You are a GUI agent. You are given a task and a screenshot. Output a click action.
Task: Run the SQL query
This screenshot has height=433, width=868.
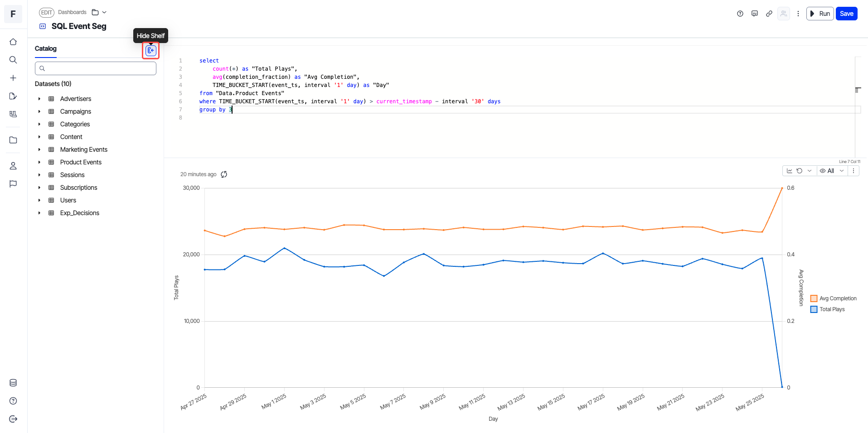point(820,14)
